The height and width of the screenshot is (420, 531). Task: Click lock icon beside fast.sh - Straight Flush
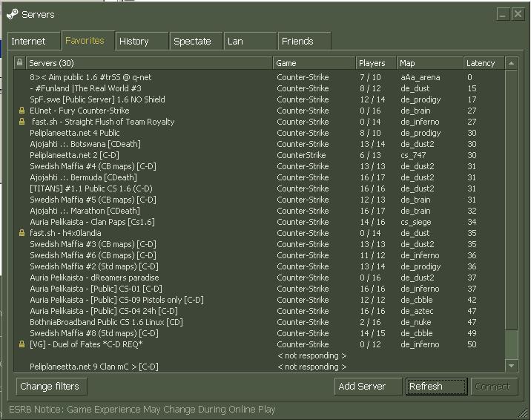[x=22, y=122]
